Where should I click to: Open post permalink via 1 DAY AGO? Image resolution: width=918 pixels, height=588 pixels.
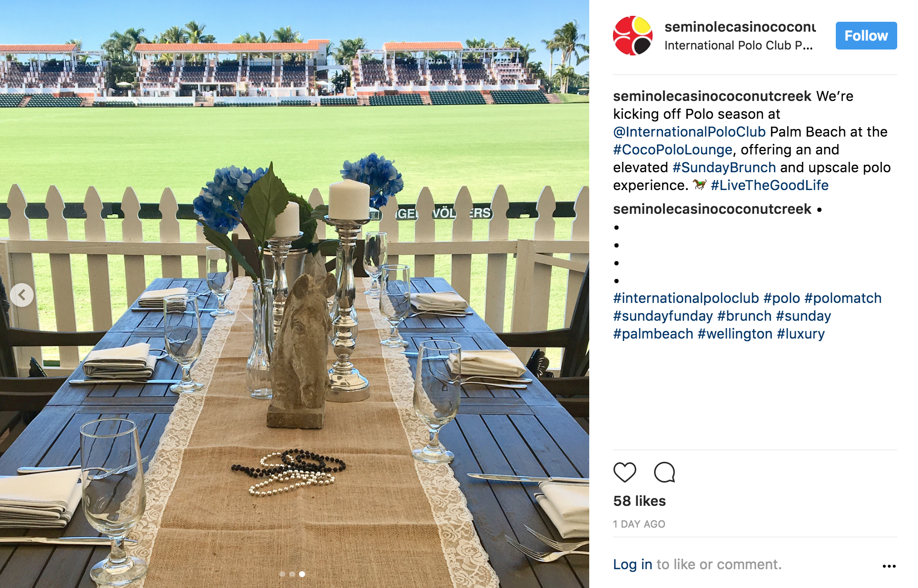(x=639, y=524)
